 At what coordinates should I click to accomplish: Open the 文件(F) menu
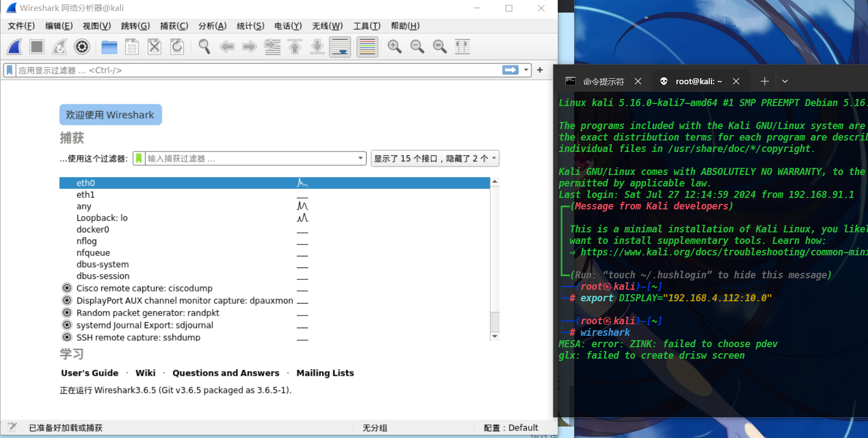pos(21,26)
